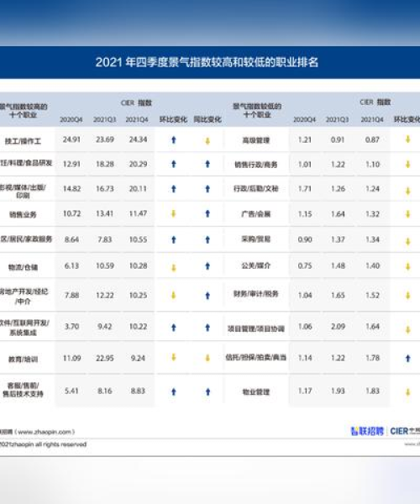Click the yellow 同比变化 down arrow for 技工/操作工

pyautogui.click(x=207, y=141)
